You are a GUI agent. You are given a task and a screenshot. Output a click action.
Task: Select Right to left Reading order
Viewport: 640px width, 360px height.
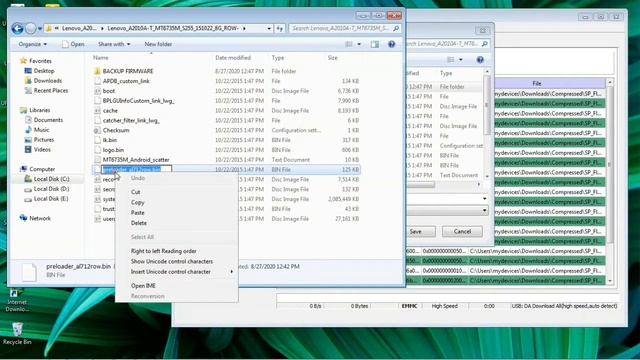pos(164,251)
